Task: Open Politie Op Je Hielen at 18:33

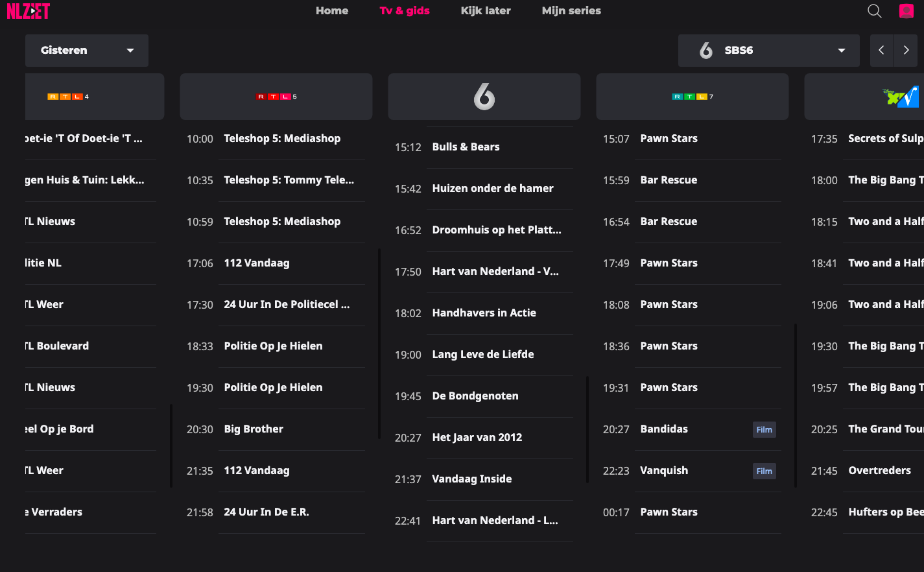Action: pyautogui.click(x=272, y=346)
